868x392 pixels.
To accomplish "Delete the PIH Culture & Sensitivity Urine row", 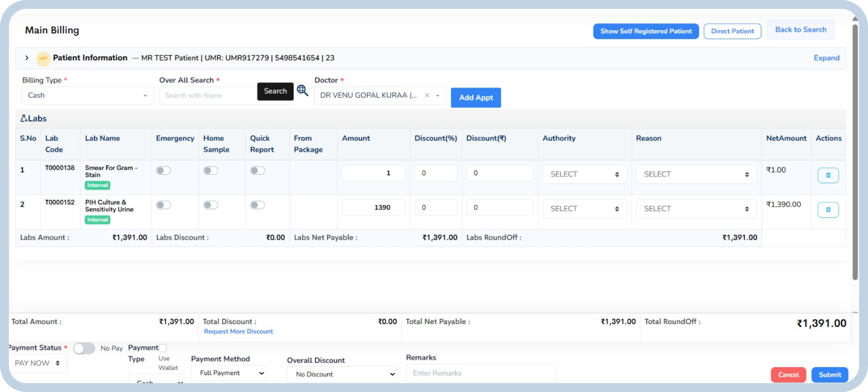I will [x=828, y=210].
